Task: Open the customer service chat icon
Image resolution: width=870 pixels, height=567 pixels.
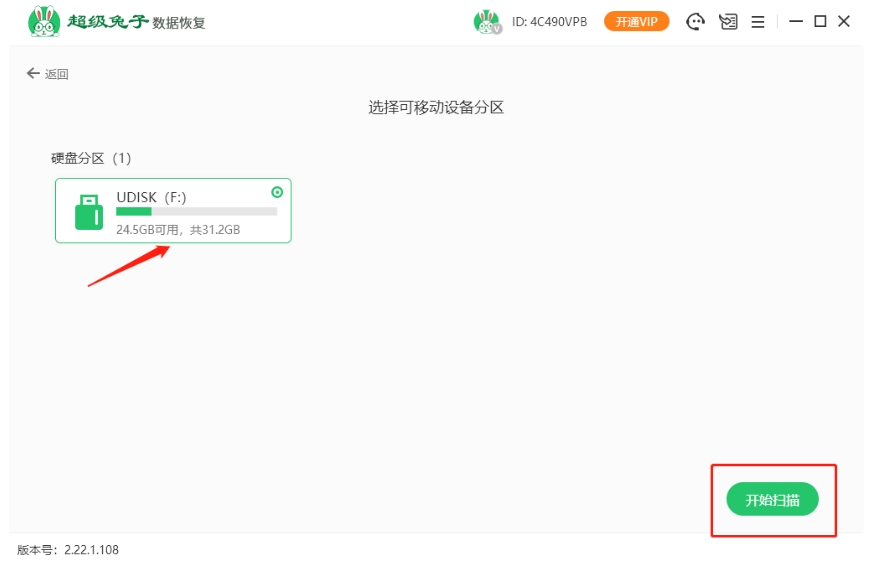Action: [695, 22]
